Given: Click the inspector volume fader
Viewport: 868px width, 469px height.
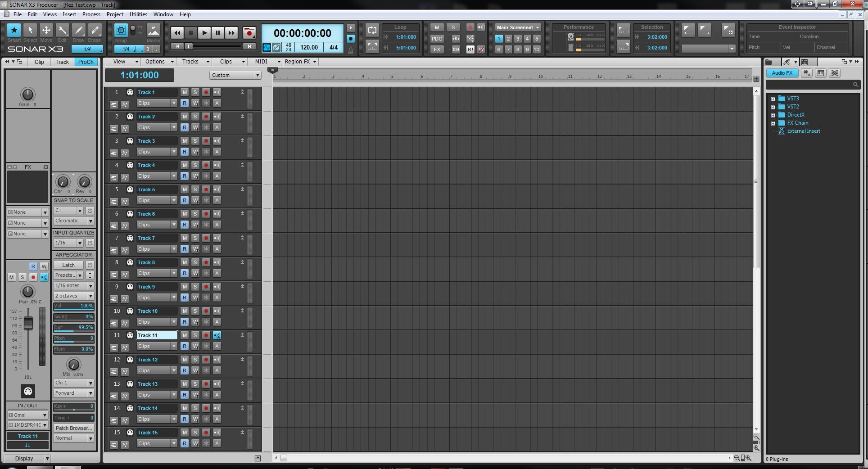Looking at the screenshot, I should [x=28, y=323].
